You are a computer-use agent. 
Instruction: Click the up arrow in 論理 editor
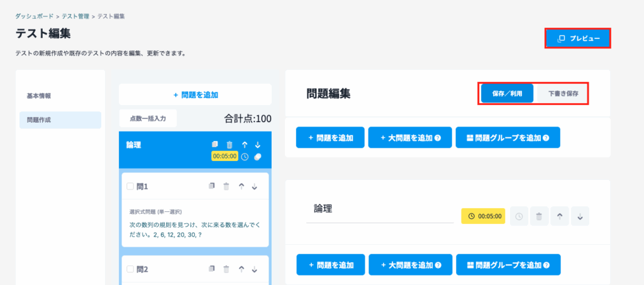click(x=559, y=216)
